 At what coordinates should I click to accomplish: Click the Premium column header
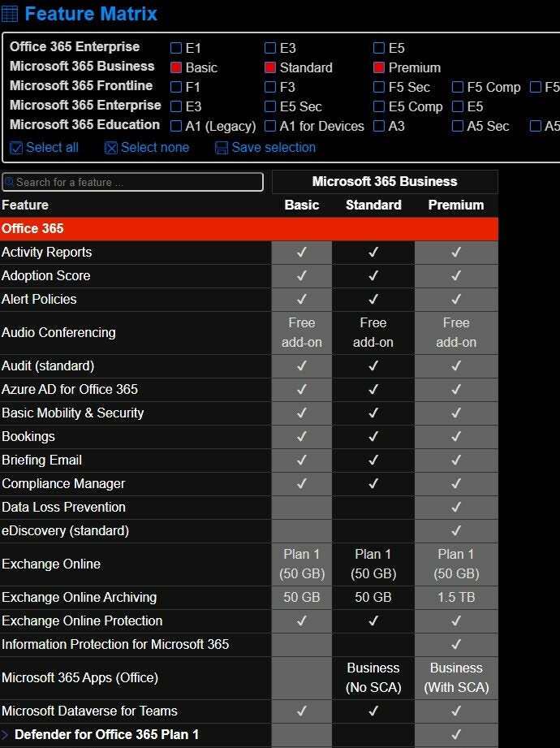[456, 205]
